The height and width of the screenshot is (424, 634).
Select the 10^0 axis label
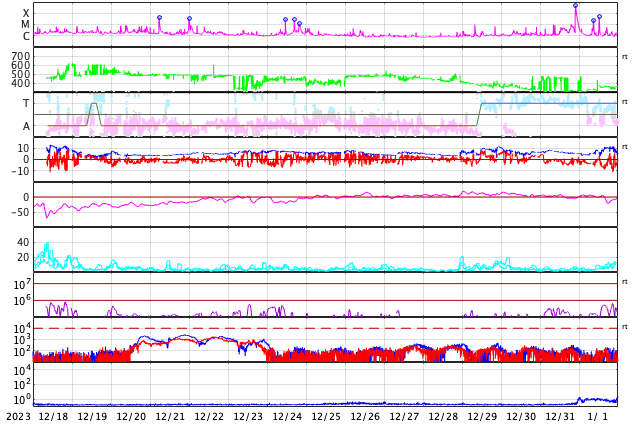(21, 400)
